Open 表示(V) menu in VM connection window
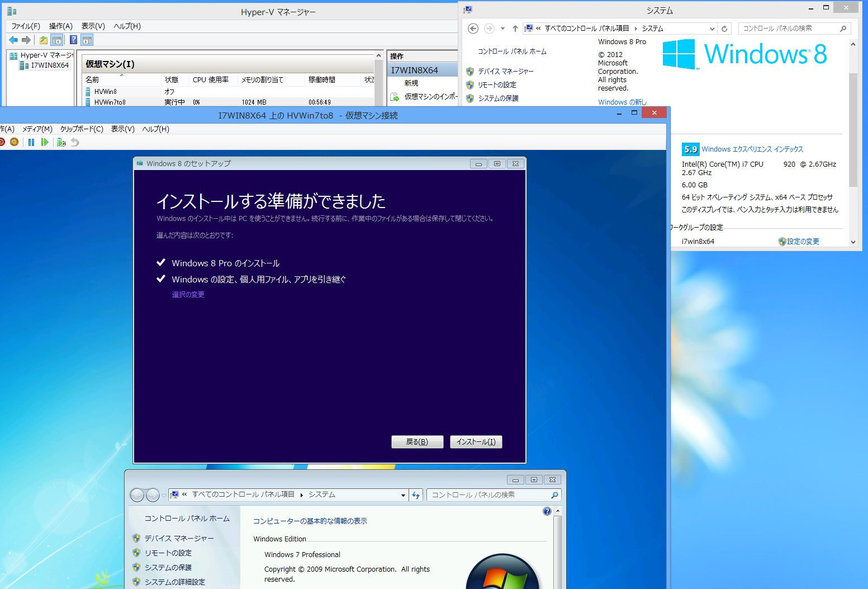The image size is (868, 589). point(123,129)
